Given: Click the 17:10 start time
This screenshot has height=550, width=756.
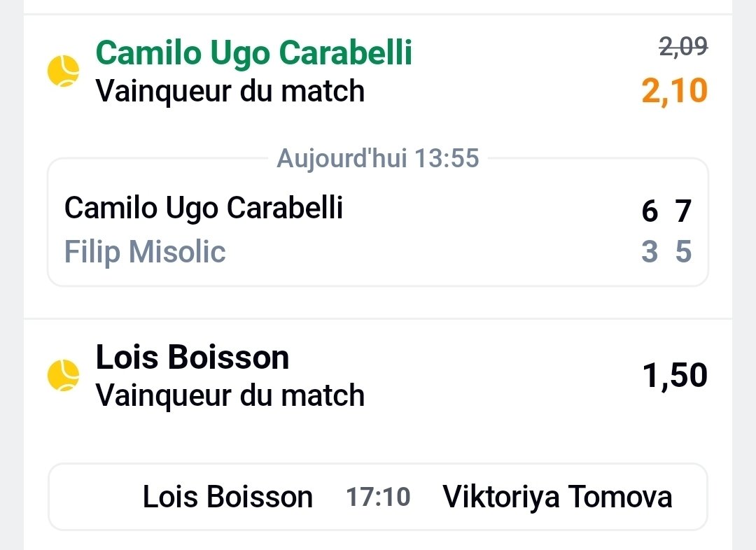Looking at the screenshot, I should (x=378, y=498).
